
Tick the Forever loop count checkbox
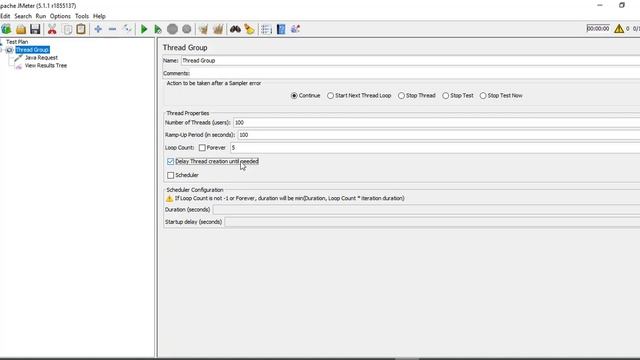[202, 148]
